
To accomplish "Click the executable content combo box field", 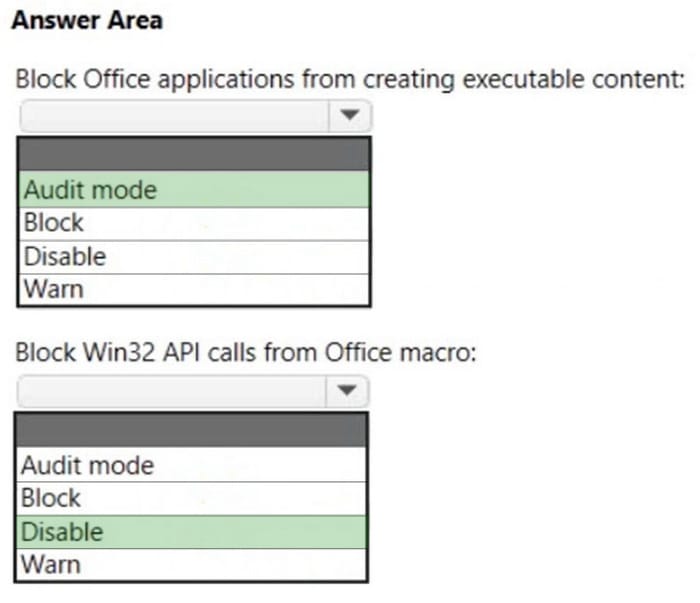I will [196, 116].
